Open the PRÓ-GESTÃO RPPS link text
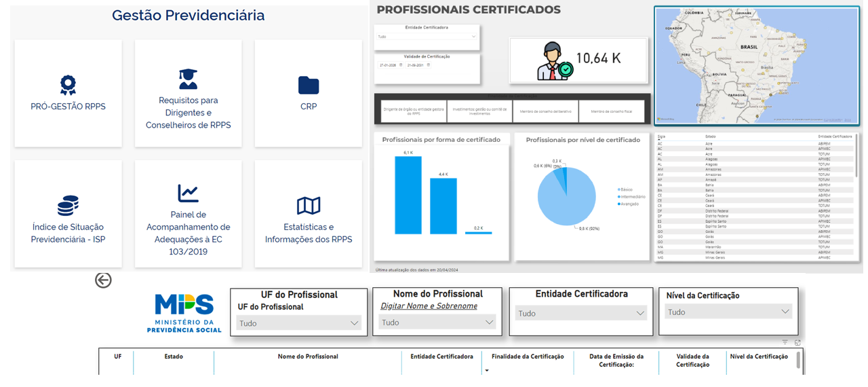The height and width of the screenshot is (387, 868). point(68,107)
